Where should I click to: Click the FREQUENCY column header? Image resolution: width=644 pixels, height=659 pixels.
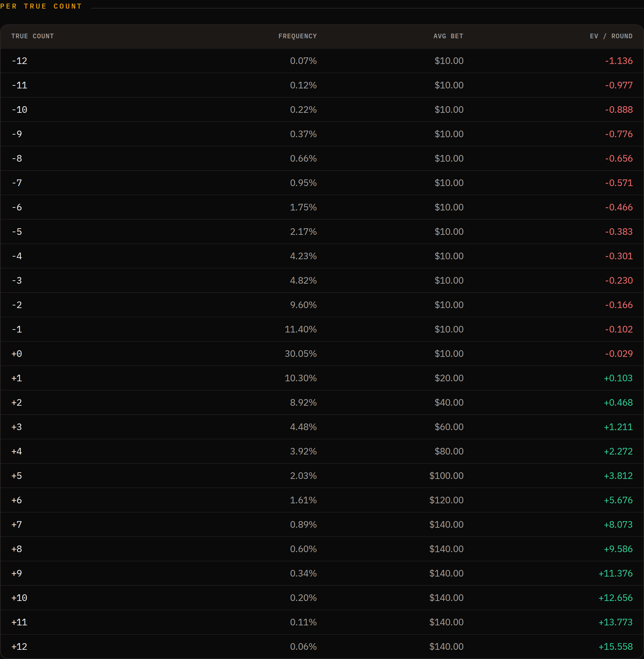click(x=298, y=36)
